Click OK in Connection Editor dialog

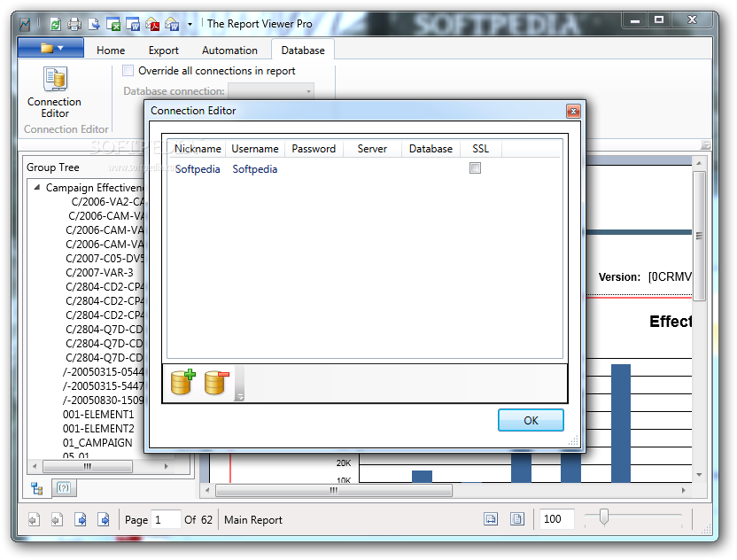(x=531, y=420)
